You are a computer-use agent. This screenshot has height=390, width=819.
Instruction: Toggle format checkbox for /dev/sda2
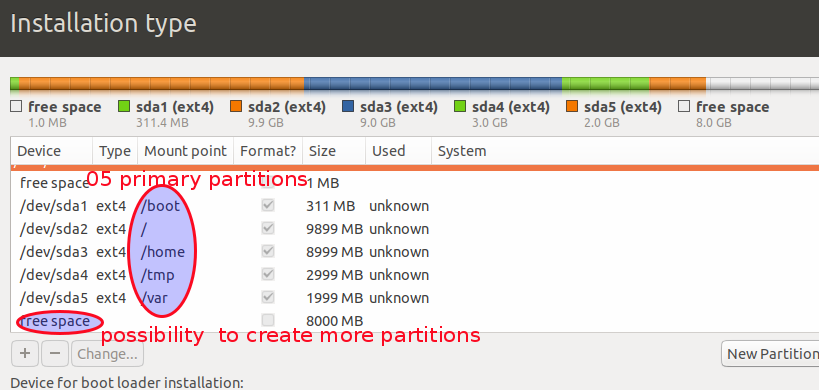(268, 229)
